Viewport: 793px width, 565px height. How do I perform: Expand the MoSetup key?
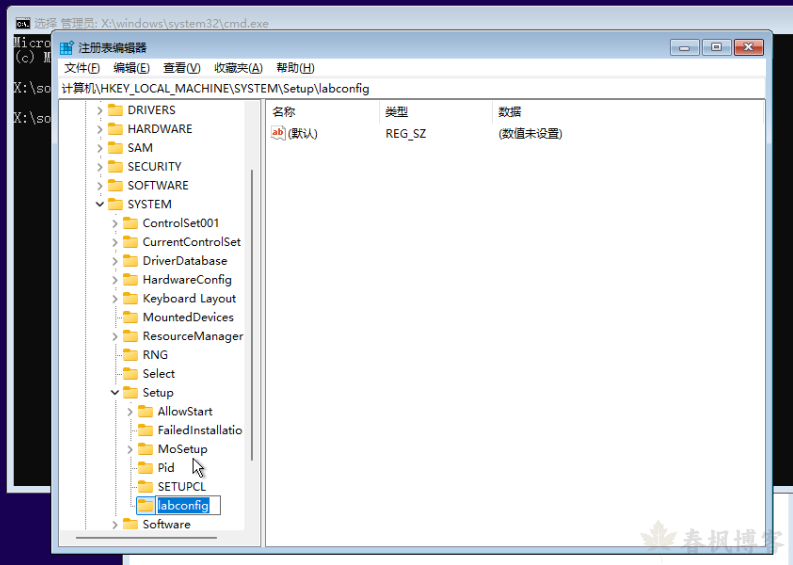click(130, 449)
